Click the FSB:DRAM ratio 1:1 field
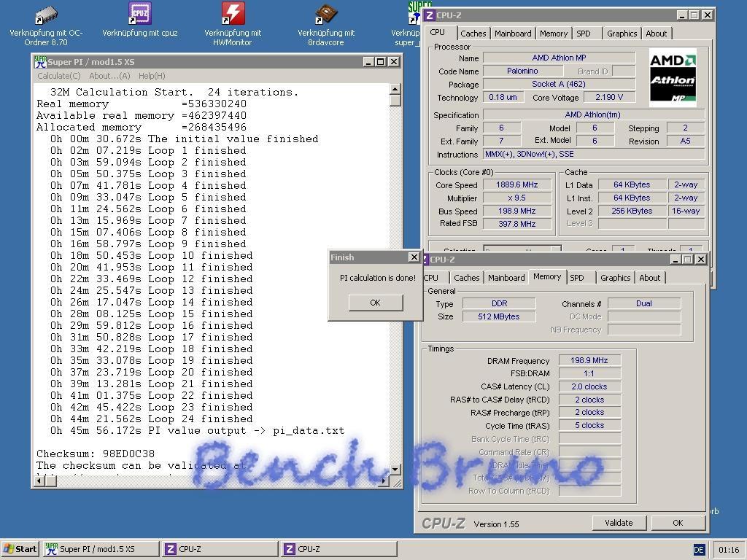 pyautogui.click(x=589, y=373)
